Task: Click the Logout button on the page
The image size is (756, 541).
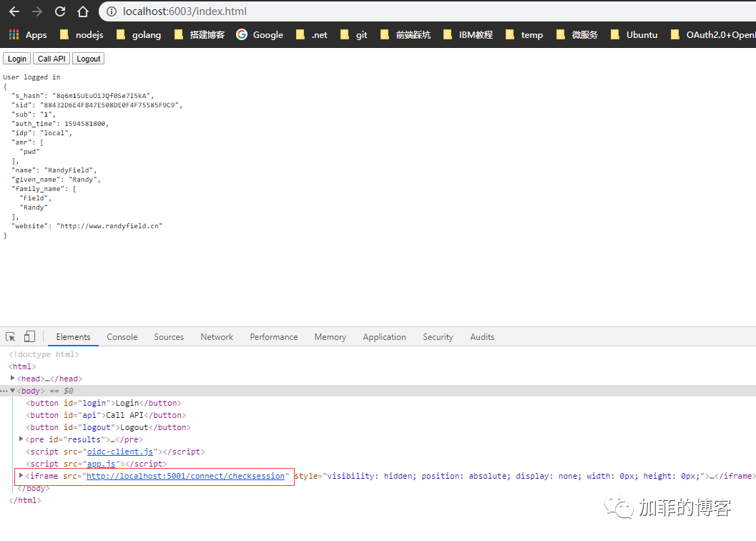Action: click(88, 59)
